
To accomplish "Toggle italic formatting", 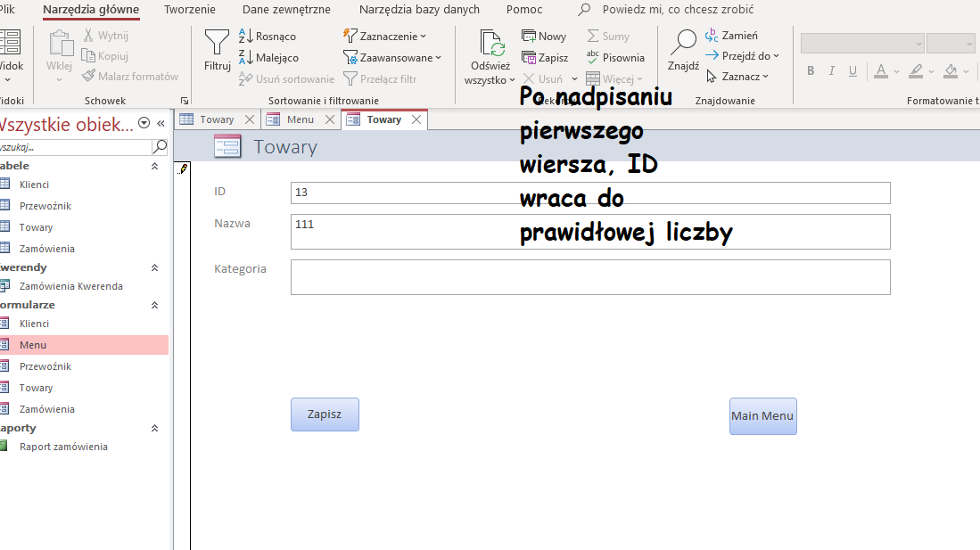I will click(x=832, y=70).
